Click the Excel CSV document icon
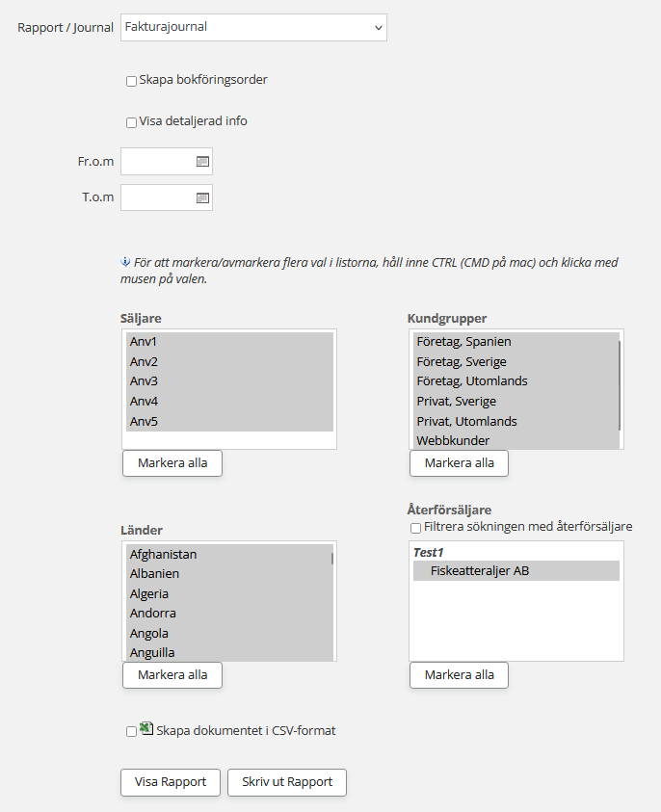 (x=146, y=730)
